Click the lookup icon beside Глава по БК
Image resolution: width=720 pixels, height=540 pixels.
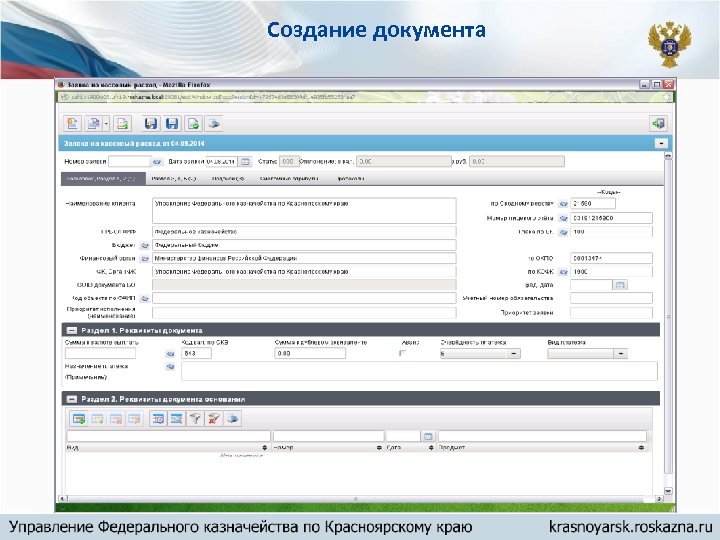pyautogui.click(x=563, y=232)
